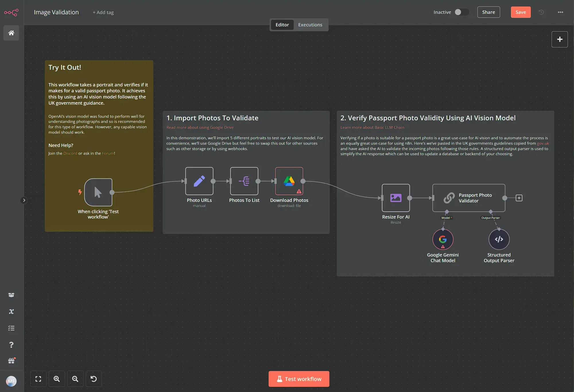Expand the workflow sidebar panel

tap(24, 200)
